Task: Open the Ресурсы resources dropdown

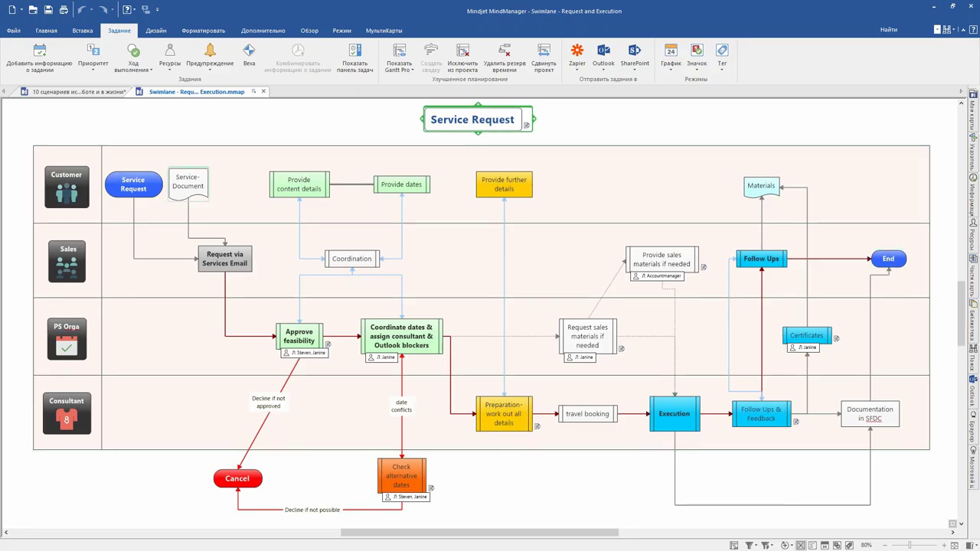Action: pyautogui.click(x=170, y=70)
